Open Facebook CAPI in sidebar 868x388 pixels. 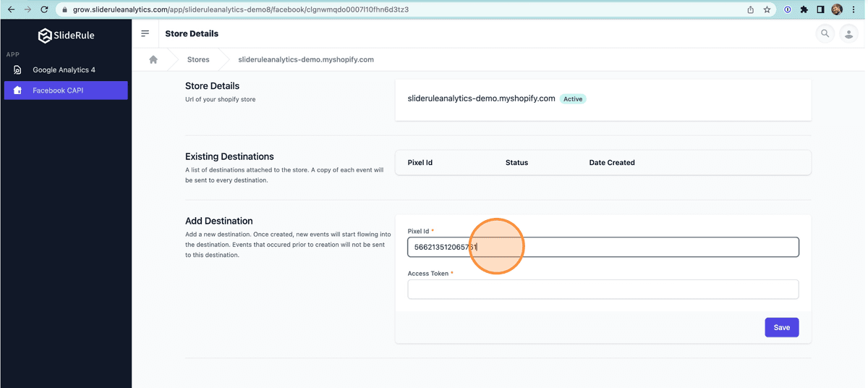66,90
